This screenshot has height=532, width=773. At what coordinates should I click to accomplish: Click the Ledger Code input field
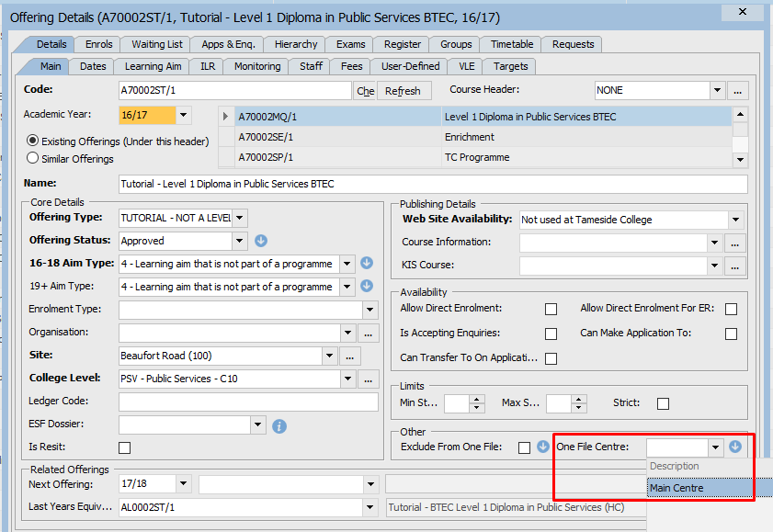click(248, 402)
